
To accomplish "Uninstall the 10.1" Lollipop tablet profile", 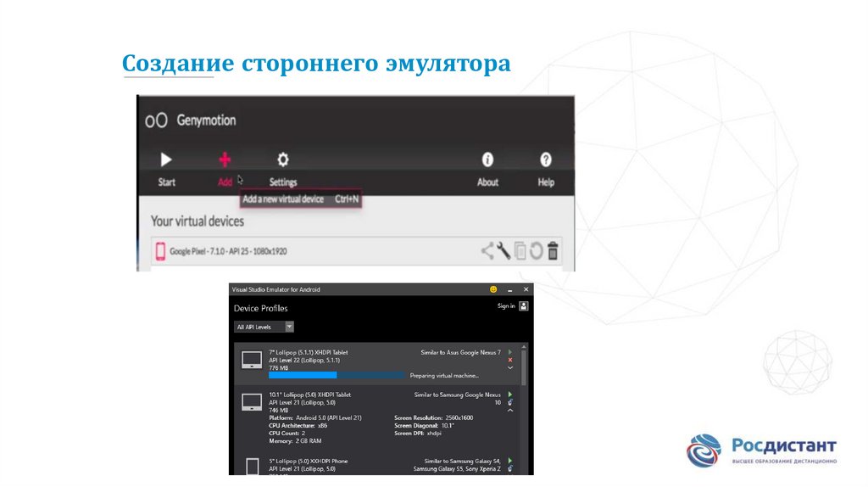I will pyautogui.click(x=509, y=402).
